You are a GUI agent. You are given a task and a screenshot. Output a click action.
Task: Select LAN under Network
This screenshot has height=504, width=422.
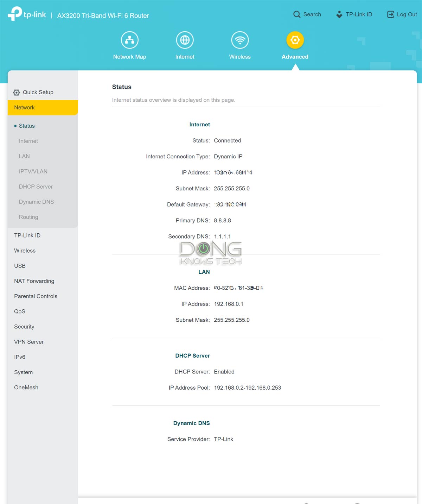pos(24,156)
